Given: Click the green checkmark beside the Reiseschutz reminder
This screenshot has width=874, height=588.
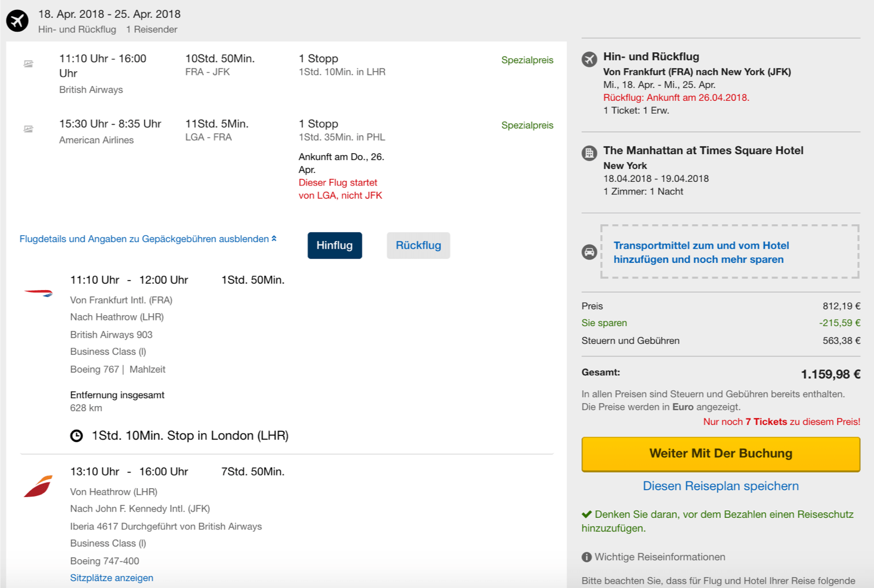Looking at the screenshot, I should pyautogui.click(x=586, y=514).
